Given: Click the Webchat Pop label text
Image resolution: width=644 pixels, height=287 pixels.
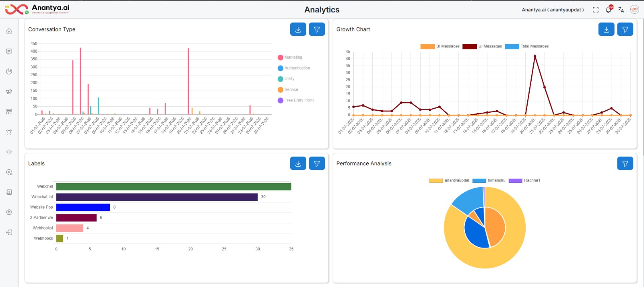Looking at the screenshot, I should point(41,207).
